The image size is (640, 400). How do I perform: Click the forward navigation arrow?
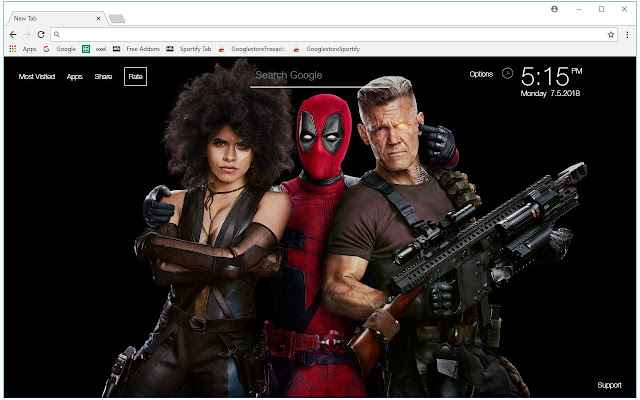(27, 35)
